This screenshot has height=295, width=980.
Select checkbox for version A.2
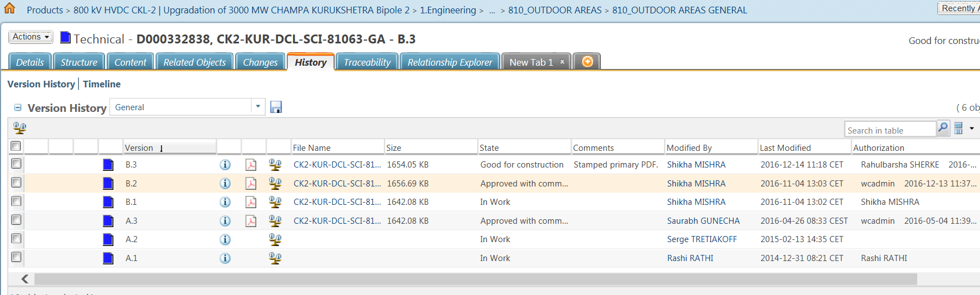click(16, 238)
